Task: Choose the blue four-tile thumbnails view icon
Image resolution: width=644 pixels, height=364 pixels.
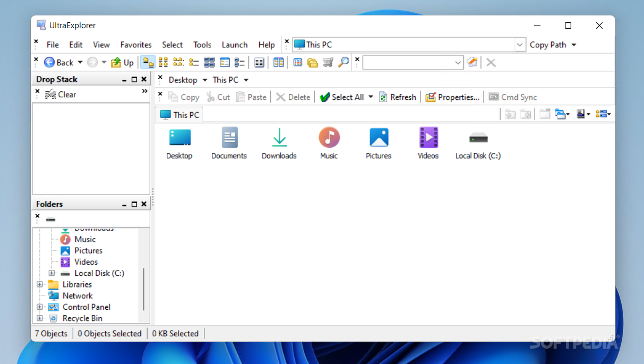Action: point(209,62)
